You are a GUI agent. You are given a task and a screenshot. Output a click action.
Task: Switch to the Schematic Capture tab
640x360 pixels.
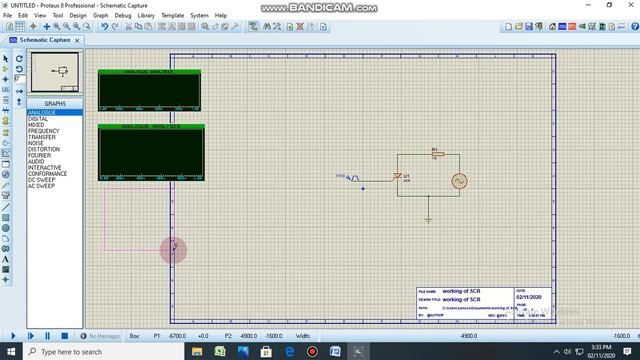[x=45, y=40]
